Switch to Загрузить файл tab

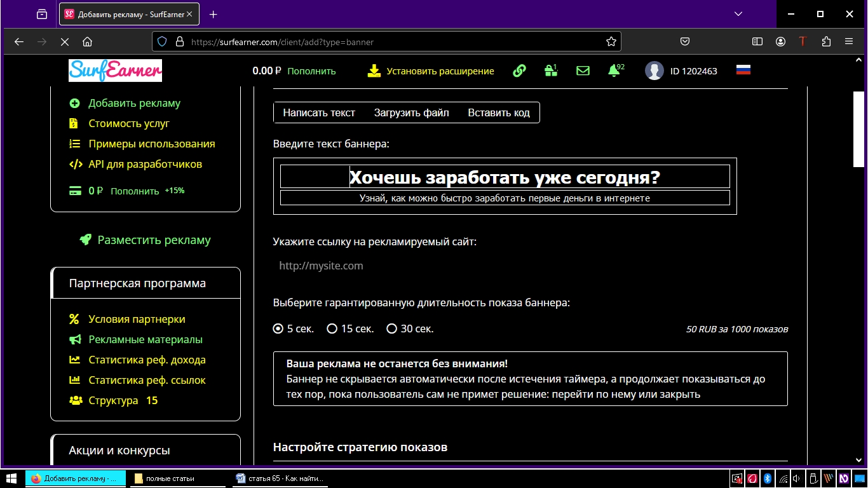[x=412, y=112]
